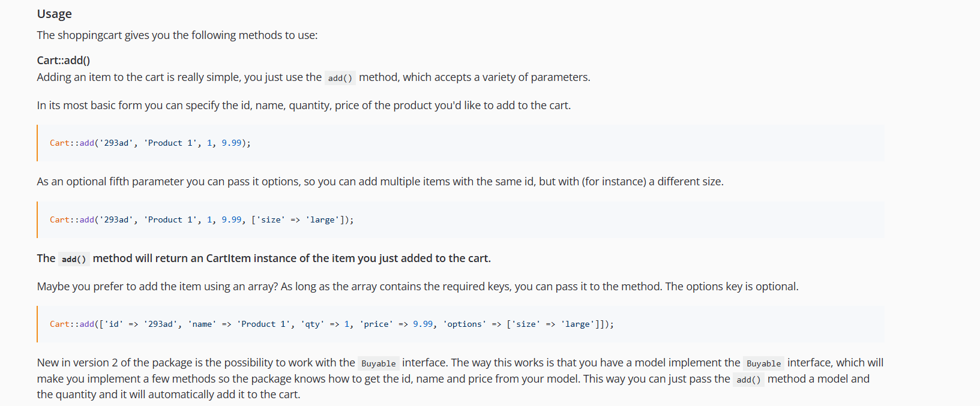Click the bold add() code in the CartItem sentence

(x=74, y=259)
